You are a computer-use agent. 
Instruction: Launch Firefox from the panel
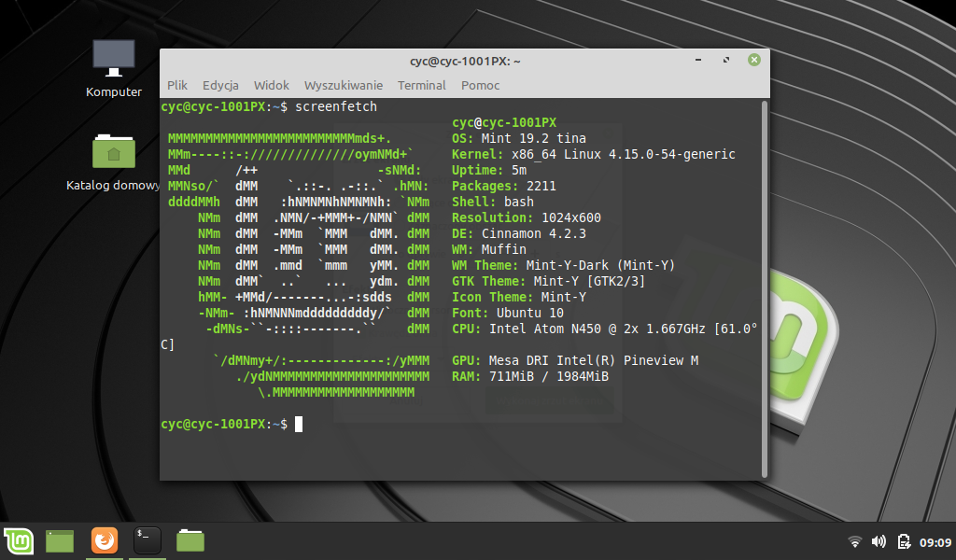pyautogui.click(x=104, y=540)
